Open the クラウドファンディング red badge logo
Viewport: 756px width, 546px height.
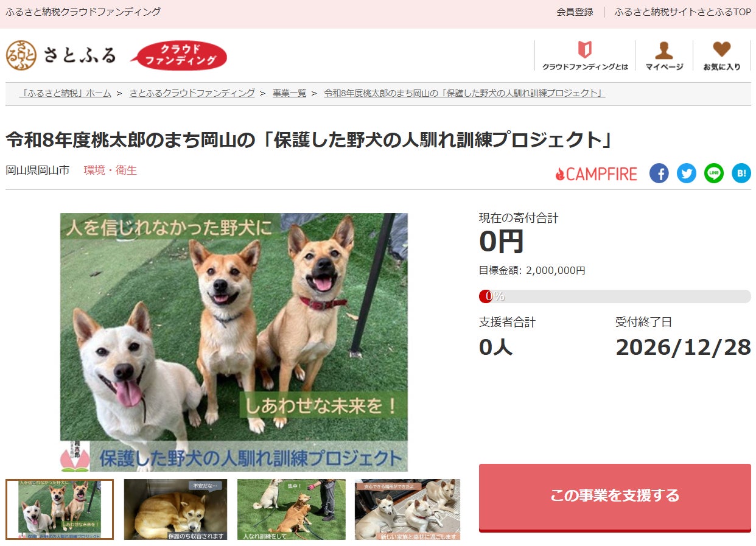178,55
